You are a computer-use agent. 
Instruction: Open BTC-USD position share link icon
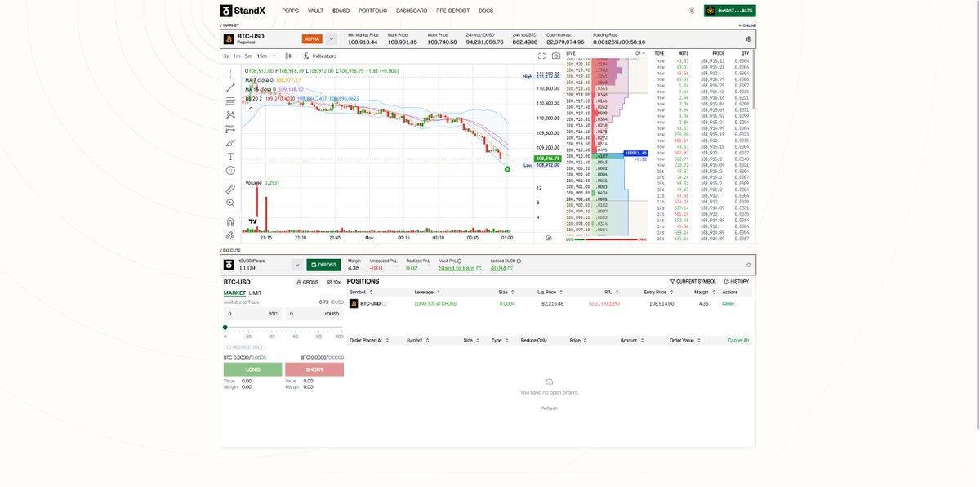[x=385, y=303]
